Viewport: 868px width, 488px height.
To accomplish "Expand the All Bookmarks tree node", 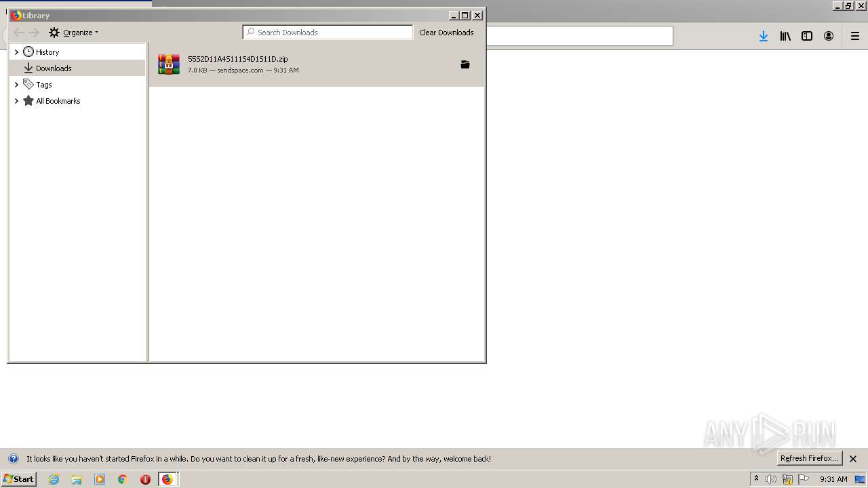I will coord(16,101).
